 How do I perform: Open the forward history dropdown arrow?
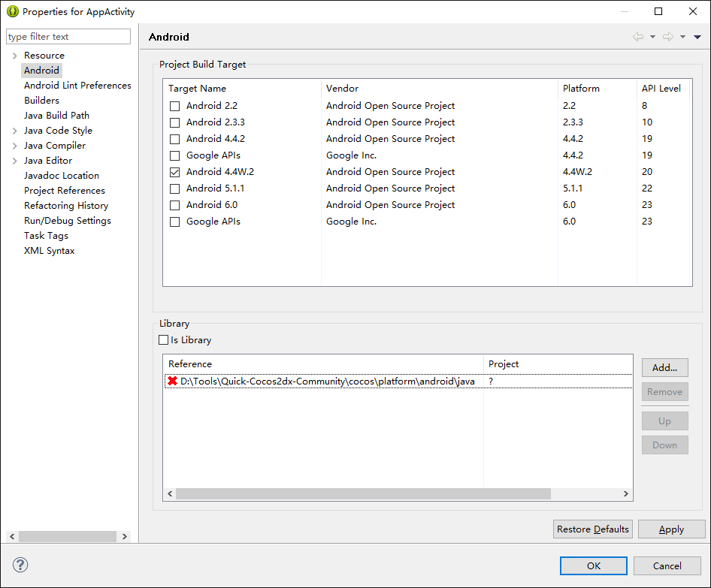(682, 37)
